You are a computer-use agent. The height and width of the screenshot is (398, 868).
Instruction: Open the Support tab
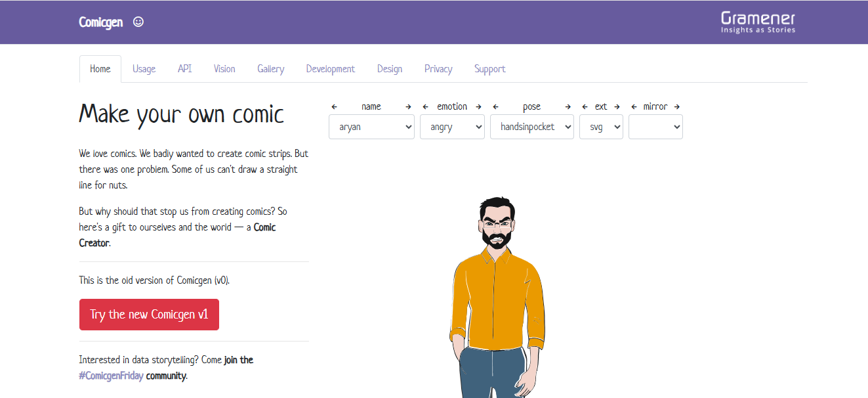489,69
